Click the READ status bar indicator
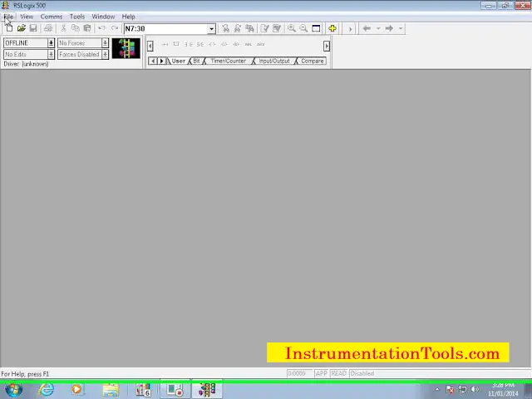This screenshot has height=399, width=532. pos(338,373)
